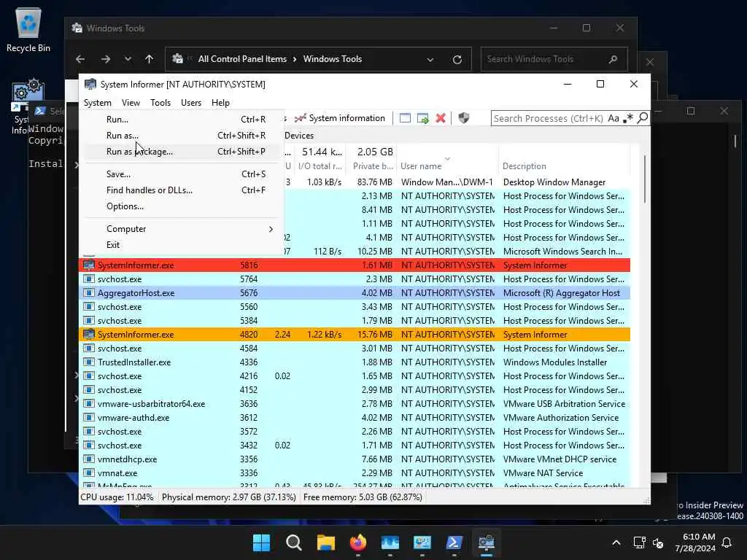The height and width of the screenshot is (560, 747).
Task: Select orange SystemInformer.exe row PID 4820
Action: [355, 334]
